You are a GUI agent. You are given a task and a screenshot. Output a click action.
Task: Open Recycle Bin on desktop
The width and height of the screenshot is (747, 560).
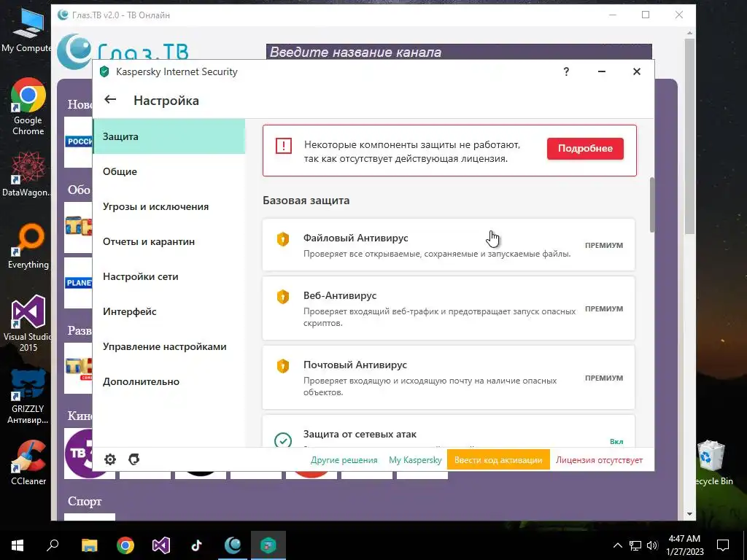712,463
